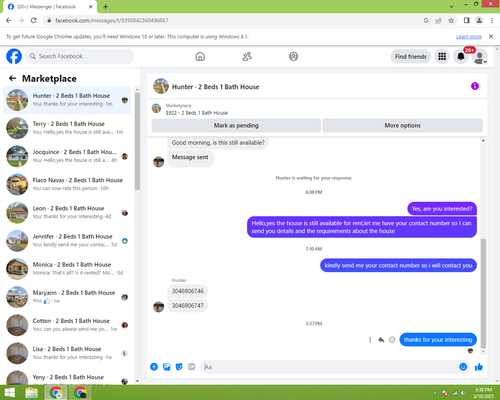Dismiss the Chrome update notification bar
The width and height of the screenshot is (500, 400).
click(x=491, y=36)
